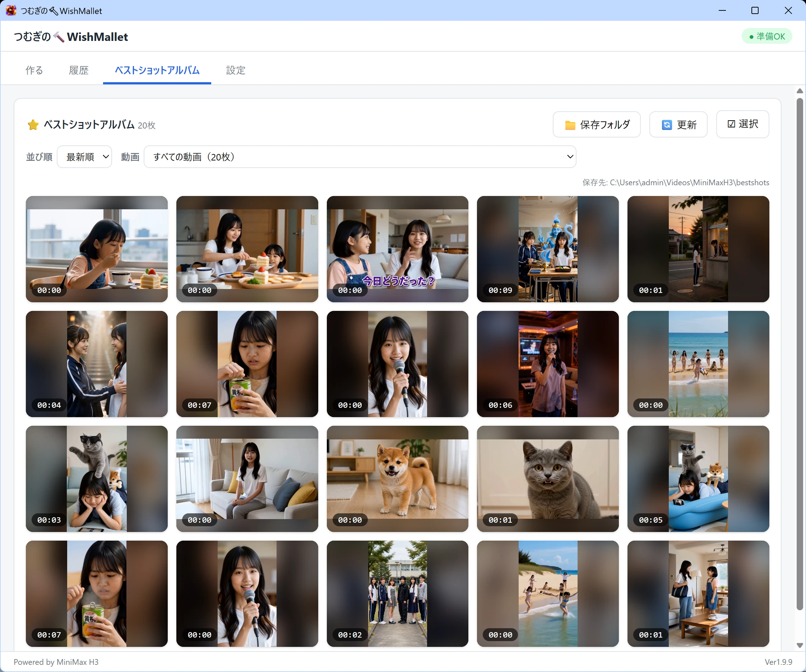Open the Shiba puppy thumbnail
This screenshot has width=806, height=672.
coord(397,479)
